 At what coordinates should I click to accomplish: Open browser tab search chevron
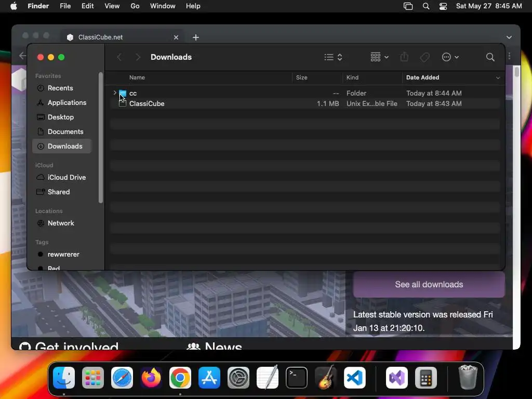(509, 37)
